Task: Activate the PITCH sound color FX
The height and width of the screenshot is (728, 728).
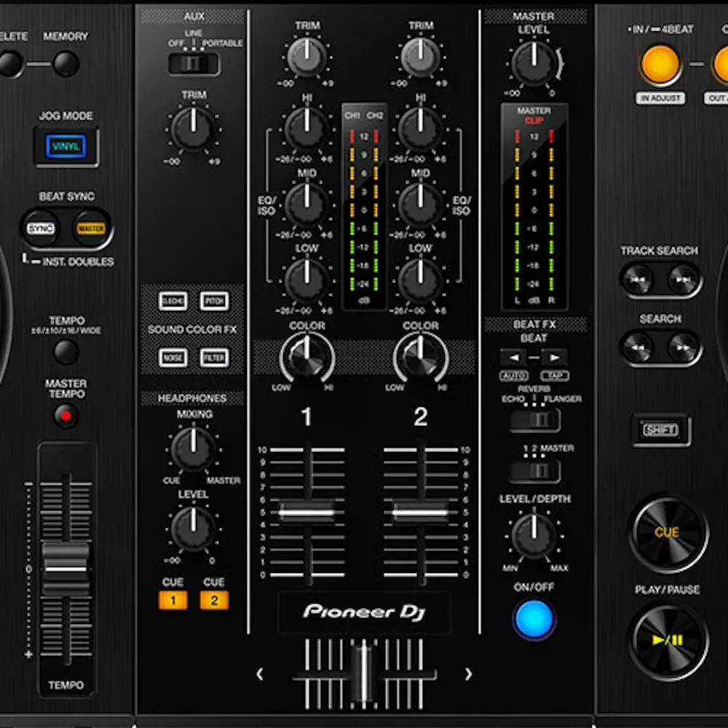Action: (214, 301)
